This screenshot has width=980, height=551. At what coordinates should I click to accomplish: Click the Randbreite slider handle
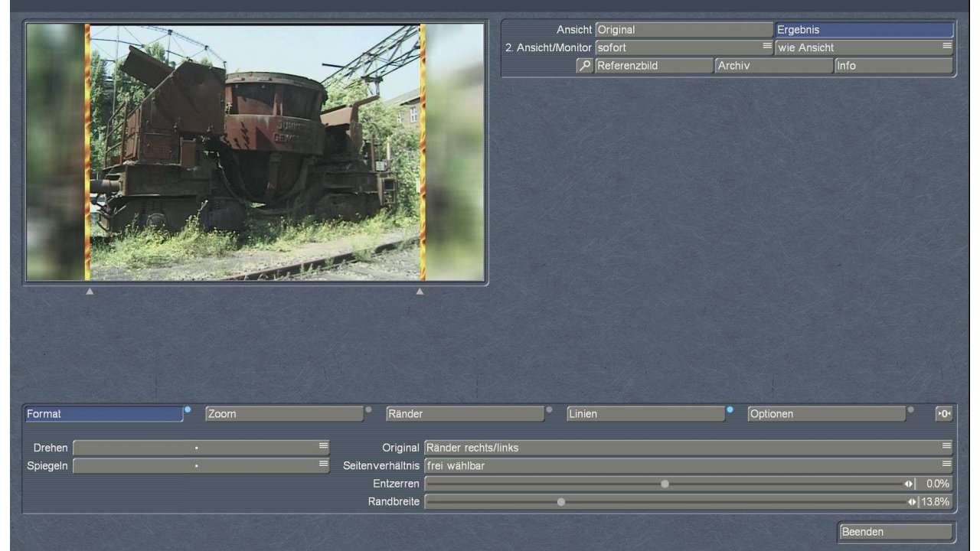point(561,502)
